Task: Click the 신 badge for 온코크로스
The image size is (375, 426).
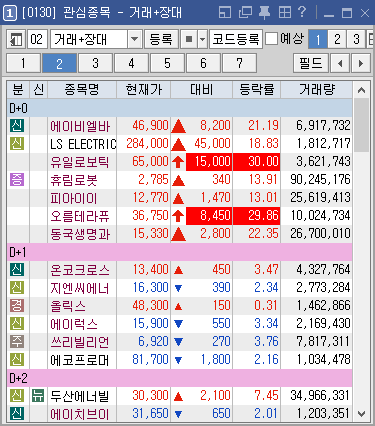Action: [x=17, y=269]
